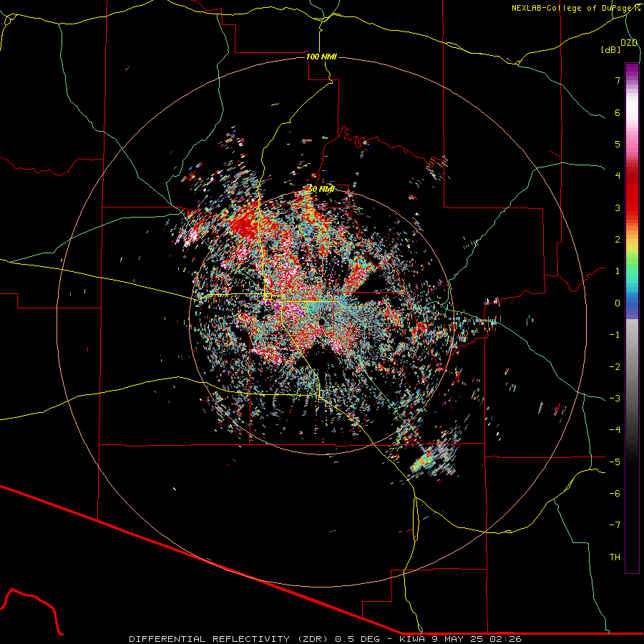This screenshot has height=644, width=644.
Task: Pick the -5 value on the legend
Action: coord(615,462)
